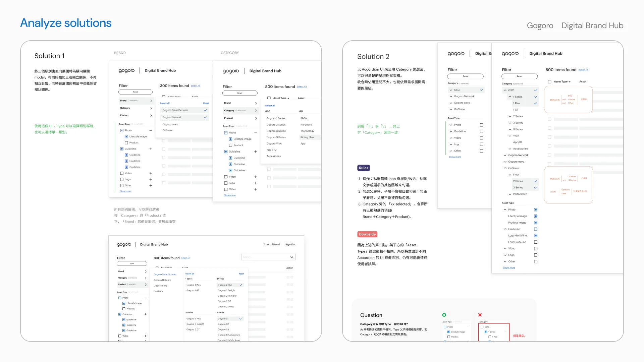Check the Font Guideline checkbox
The image size is (644, 362).
pos(536,242)
